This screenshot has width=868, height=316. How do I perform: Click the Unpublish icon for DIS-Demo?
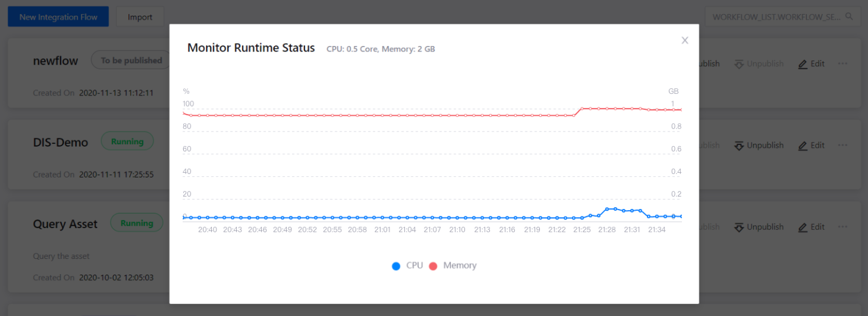[x=739, y=145]
